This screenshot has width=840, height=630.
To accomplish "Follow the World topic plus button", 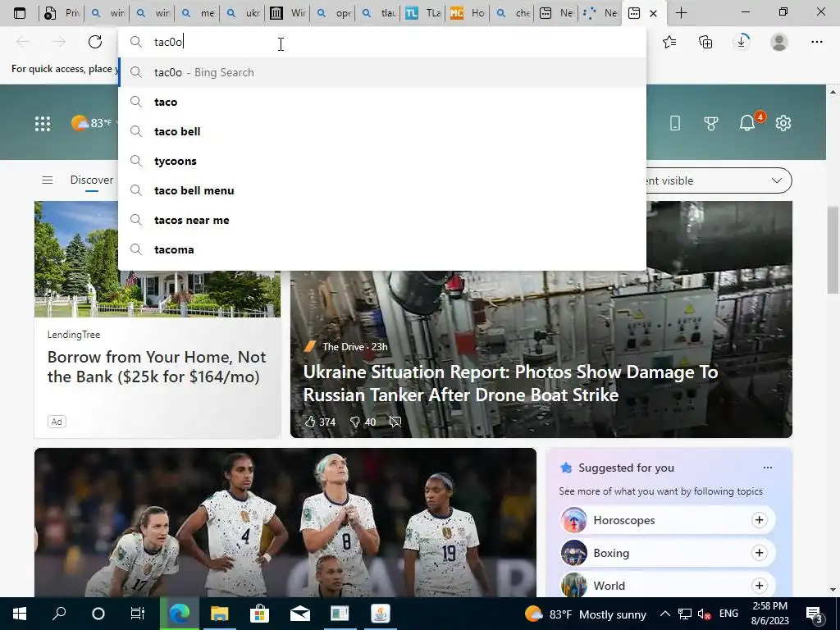I will coord(759,586).
